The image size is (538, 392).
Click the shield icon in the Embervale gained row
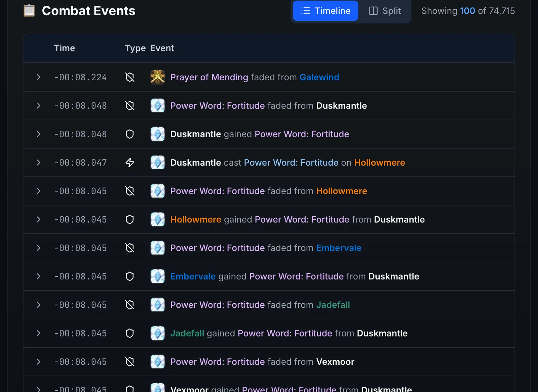[130, 276]
